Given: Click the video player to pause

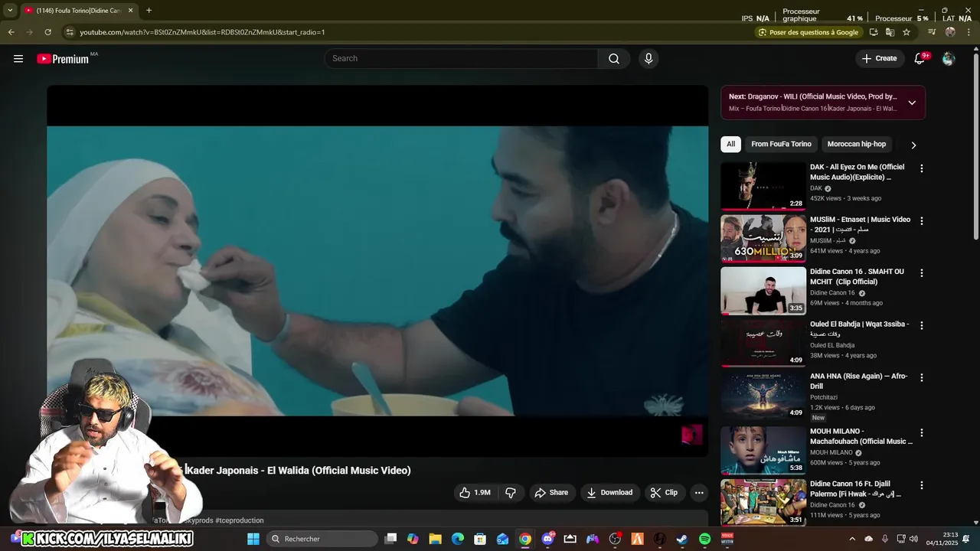Looking at the screenshot, I should pos(377,271).
